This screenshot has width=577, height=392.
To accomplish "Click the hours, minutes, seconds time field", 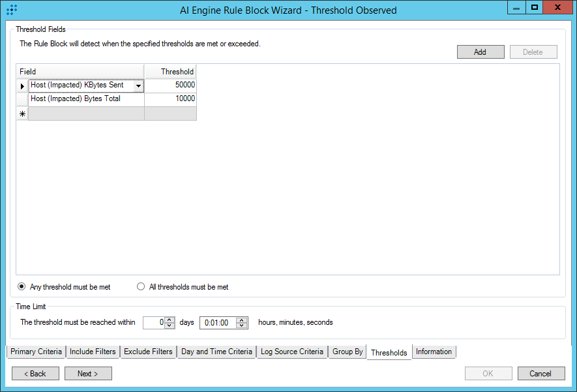I will coord(218,323).
